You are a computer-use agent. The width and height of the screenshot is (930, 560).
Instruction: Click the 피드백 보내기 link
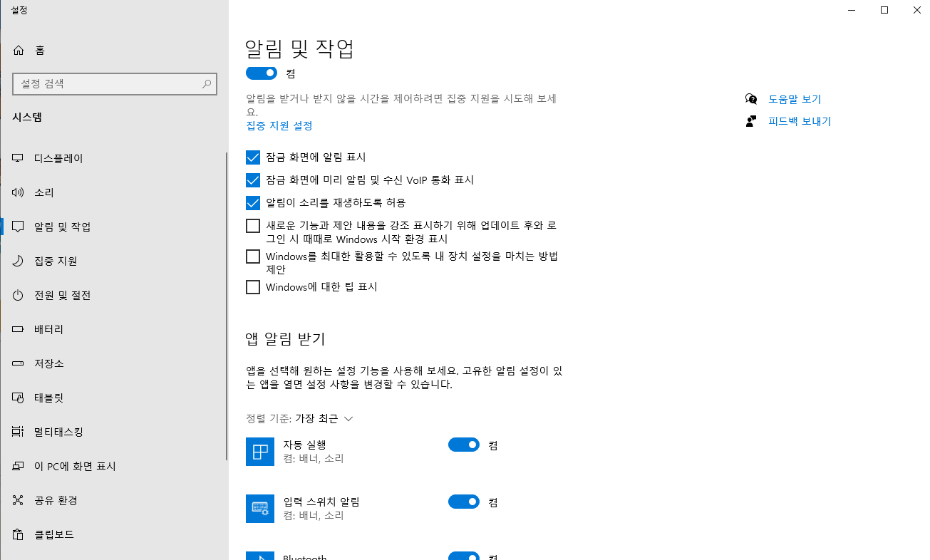pos(800,121)
